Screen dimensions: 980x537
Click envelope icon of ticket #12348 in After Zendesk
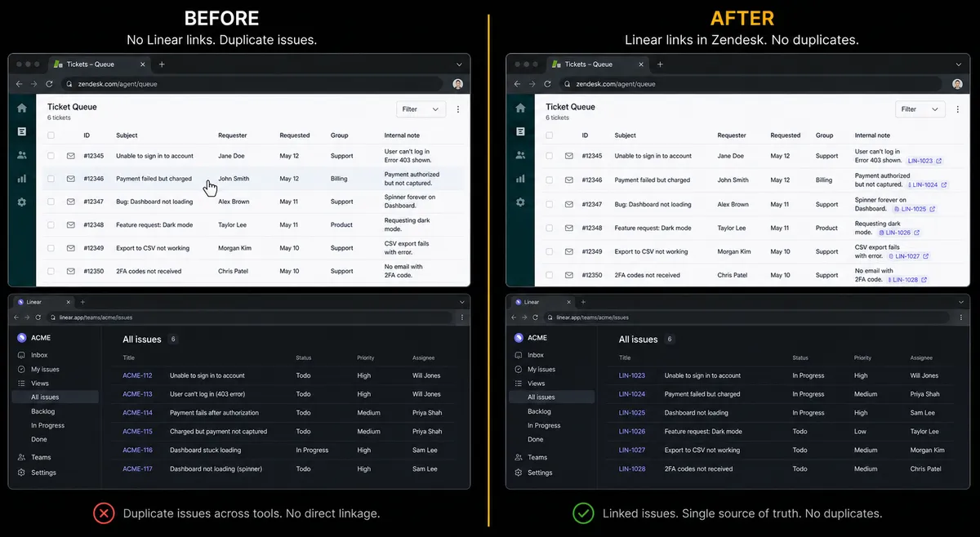click(569, 228)
